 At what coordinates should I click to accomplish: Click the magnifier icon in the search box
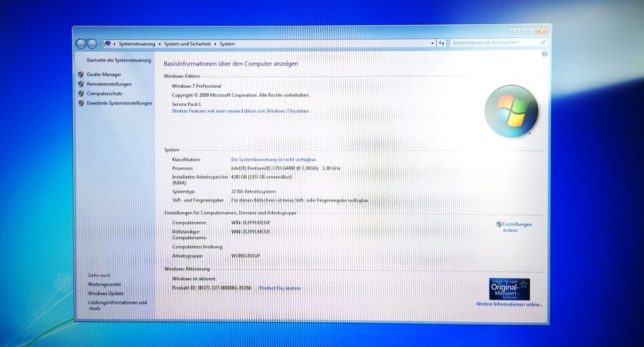pyautogui.click(x=543, y=42)
